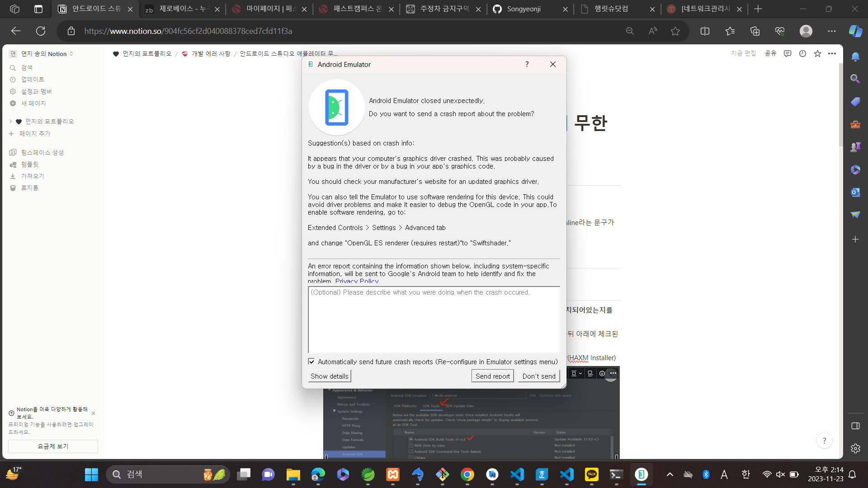Open KakaoTalk from the taskbar

click(591, 474)
